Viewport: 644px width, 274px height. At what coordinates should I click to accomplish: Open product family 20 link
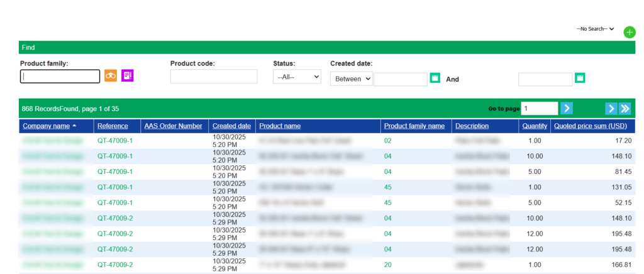click(388, 265)
